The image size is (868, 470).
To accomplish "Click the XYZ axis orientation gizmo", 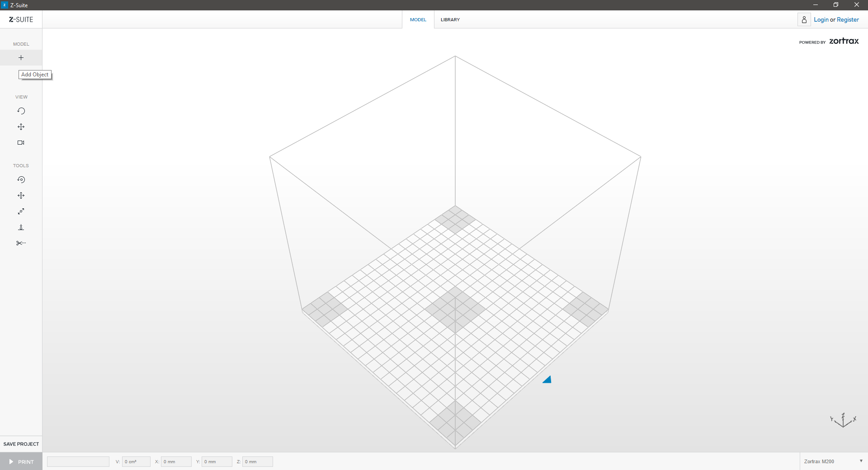I will 843,420.
